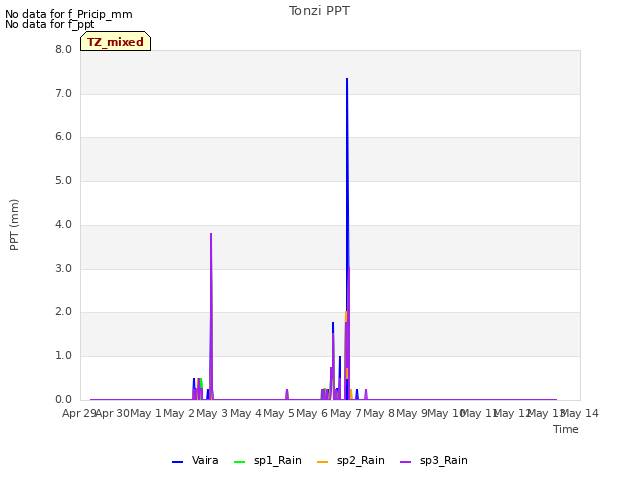Click the 7.0 y-axis tick label

point(63,94)
